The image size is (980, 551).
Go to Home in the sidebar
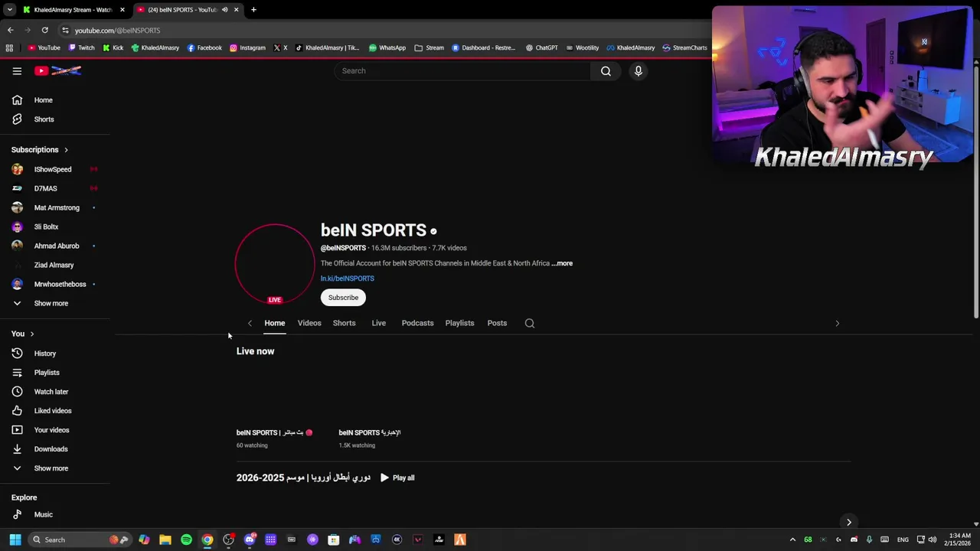tap(55, 100)
